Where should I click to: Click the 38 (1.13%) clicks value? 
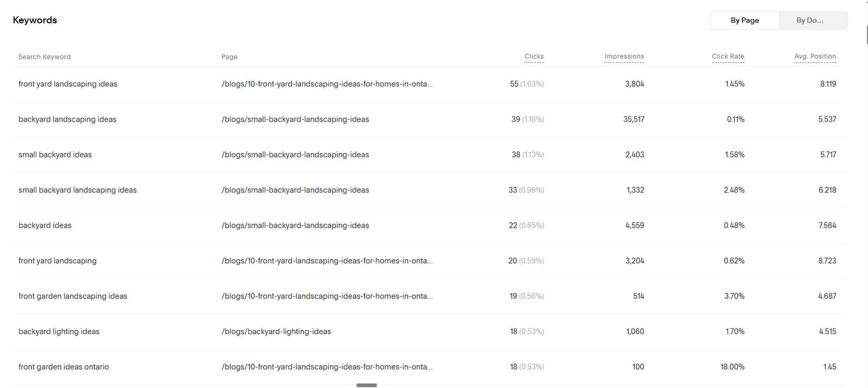[527, 155]
